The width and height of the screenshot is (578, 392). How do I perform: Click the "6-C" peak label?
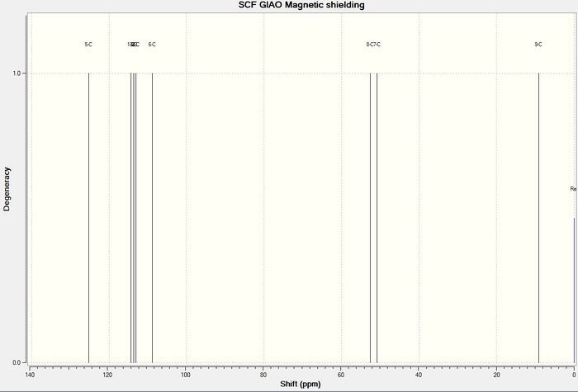(x=152, y=45)
